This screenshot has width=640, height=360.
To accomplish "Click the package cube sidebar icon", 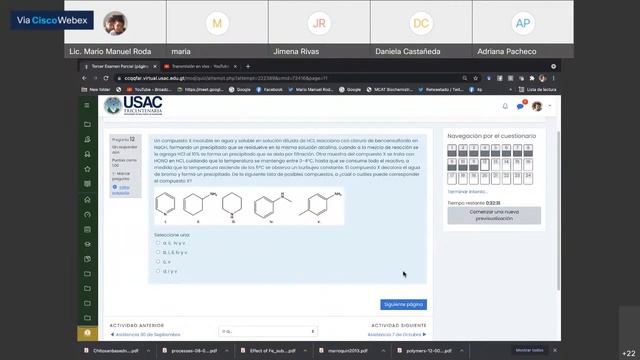I will point(87,259).
